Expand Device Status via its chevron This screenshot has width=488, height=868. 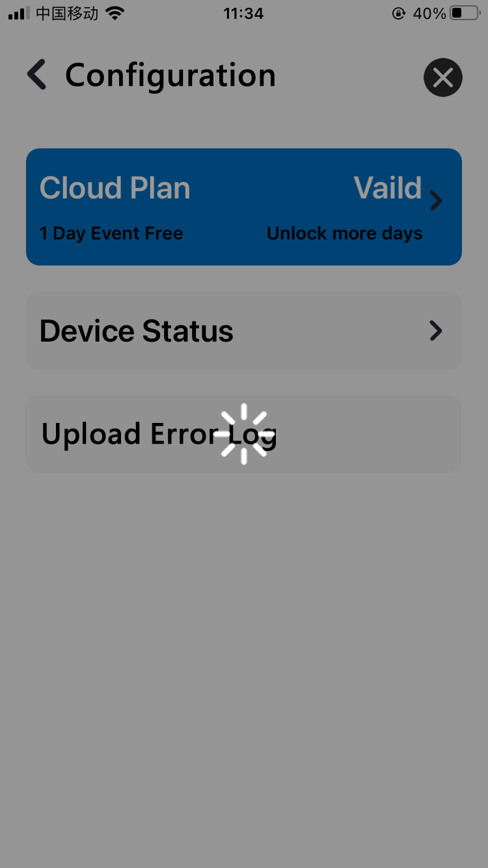(x=436, y=331)
